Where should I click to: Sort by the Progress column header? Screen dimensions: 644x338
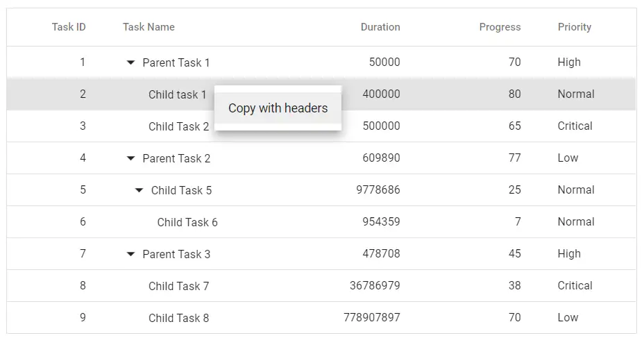(500, 27)
